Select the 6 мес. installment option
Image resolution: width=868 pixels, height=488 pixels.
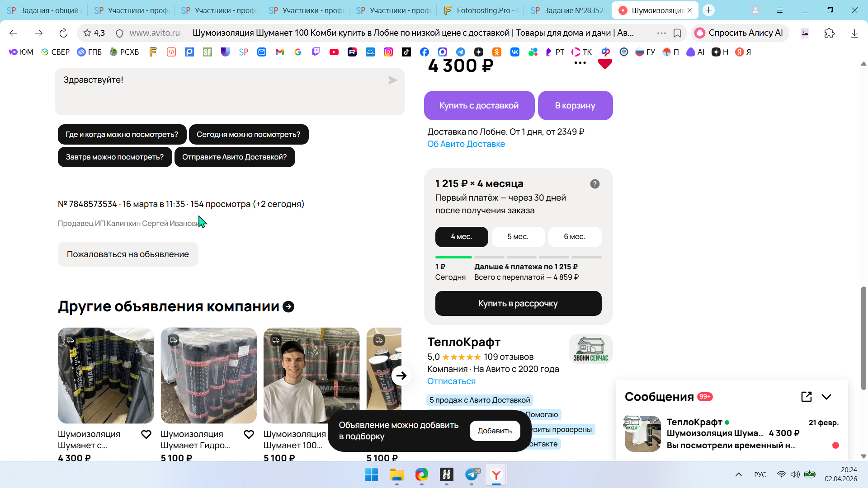(574, 237)
